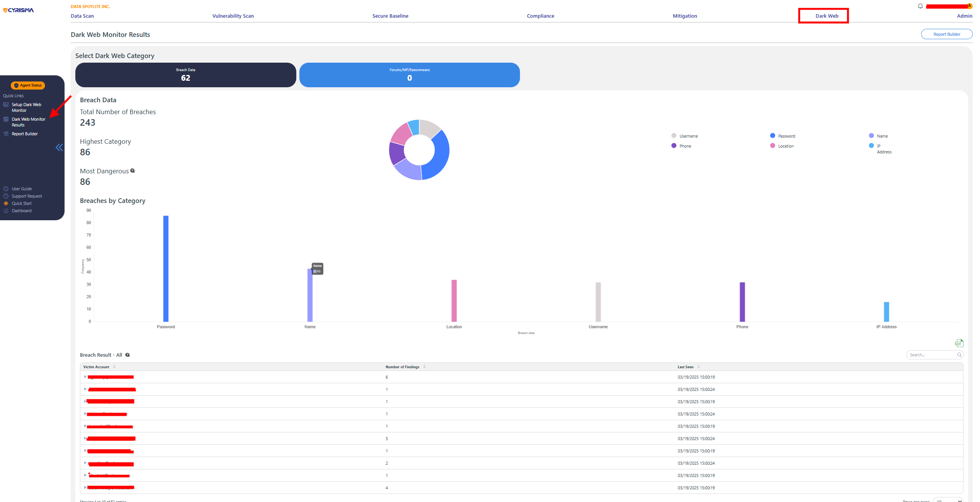
Task: Open the User Guide link
Action: coord(22,189)
